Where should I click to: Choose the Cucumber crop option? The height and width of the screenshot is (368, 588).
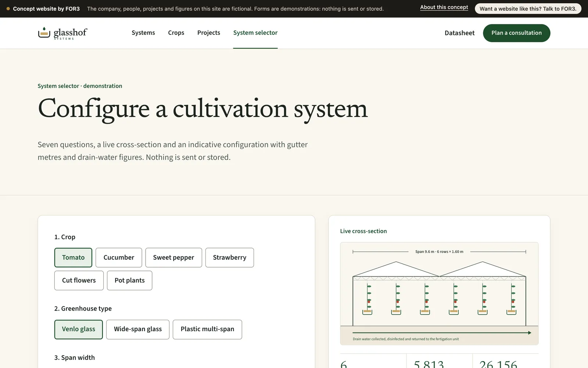point(119,258)
